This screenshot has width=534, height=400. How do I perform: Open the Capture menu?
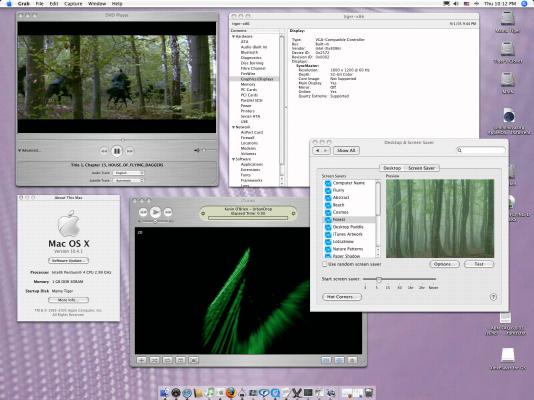[73, 4]
